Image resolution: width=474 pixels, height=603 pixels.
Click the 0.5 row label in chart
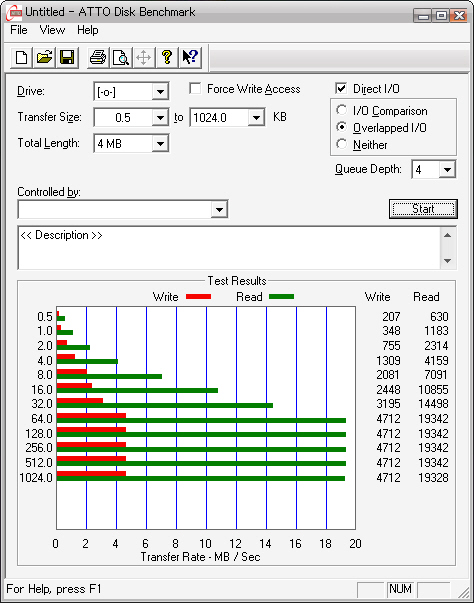point(45,316)
